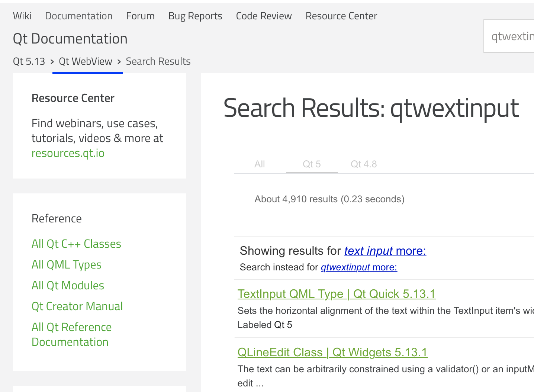
Task: Switch to the Qt 4.8 results tab
Action: pyautogui.click(x=364, y=164)
